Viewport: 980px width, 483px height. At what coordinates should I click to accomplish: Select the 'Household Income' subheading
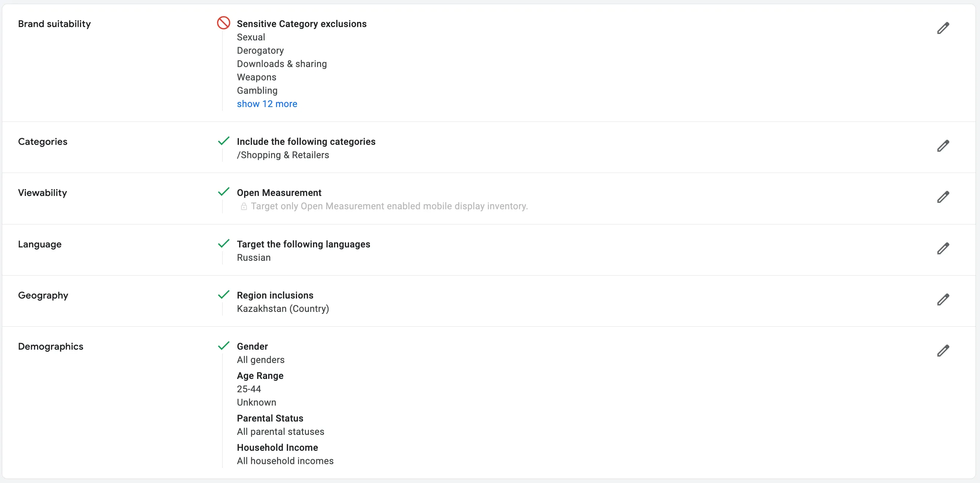pyautogui.click(x=277, y=448)
